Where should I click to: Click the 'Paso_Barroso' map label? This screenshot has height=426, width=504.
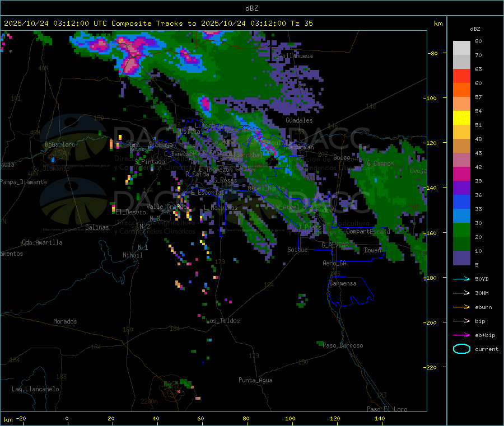pyautogui.click(x=343, y=346)
